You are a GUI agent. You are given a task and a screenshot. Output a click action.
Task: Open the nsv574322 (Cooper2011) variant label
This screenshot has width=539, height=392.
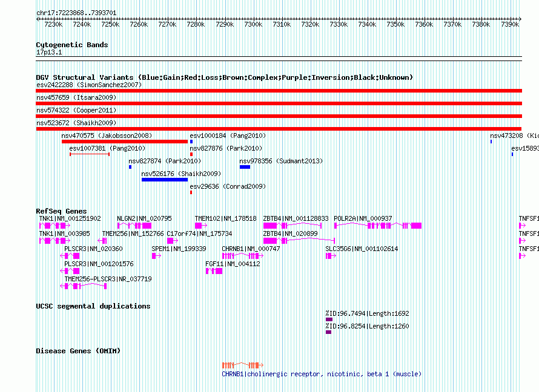(x=76, y=110)
